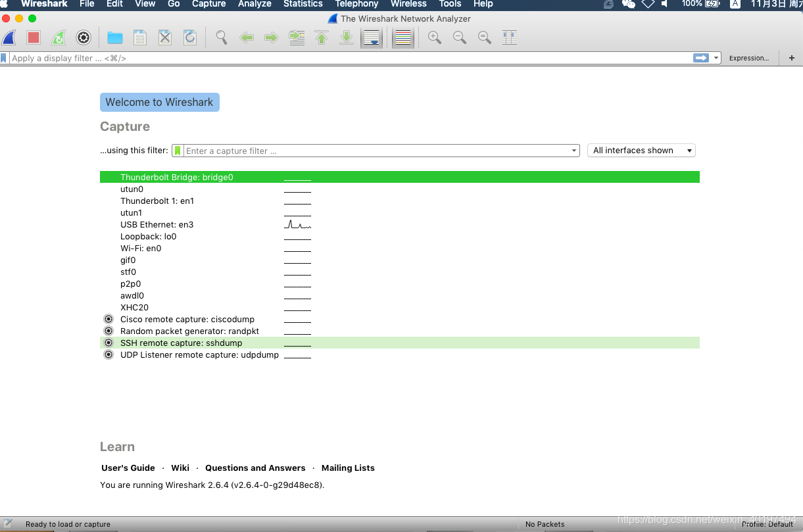This screenshot has width=803, height=532.
Task: Go back in packet history arrow
Action: click(247, 37)
